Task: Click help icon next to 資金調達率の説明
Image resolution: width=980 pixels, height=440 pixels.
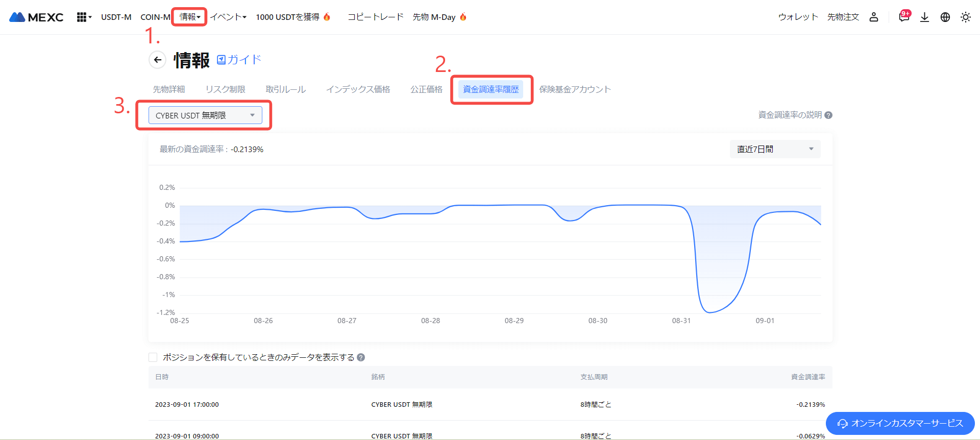Action: point(828,115)
